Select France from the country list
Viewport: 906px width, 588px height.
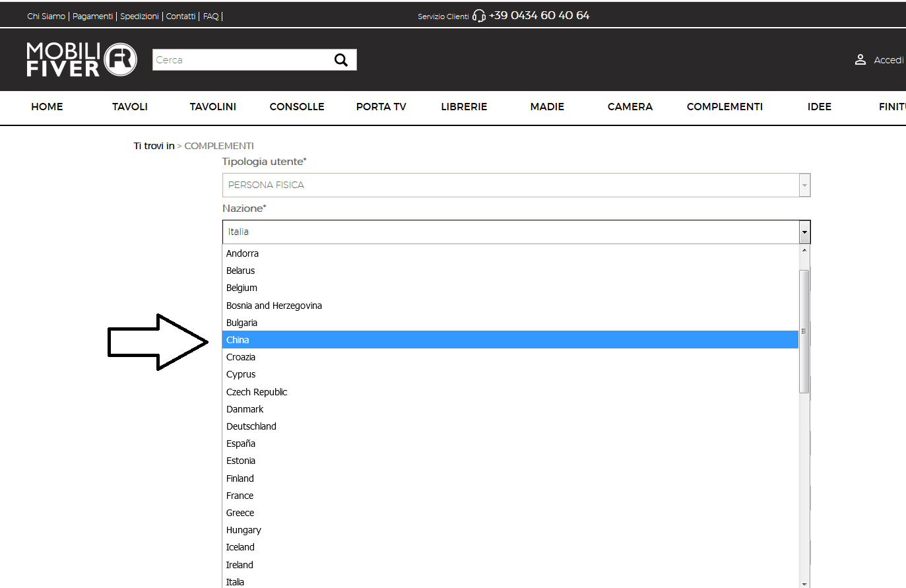tap(511, 496)
